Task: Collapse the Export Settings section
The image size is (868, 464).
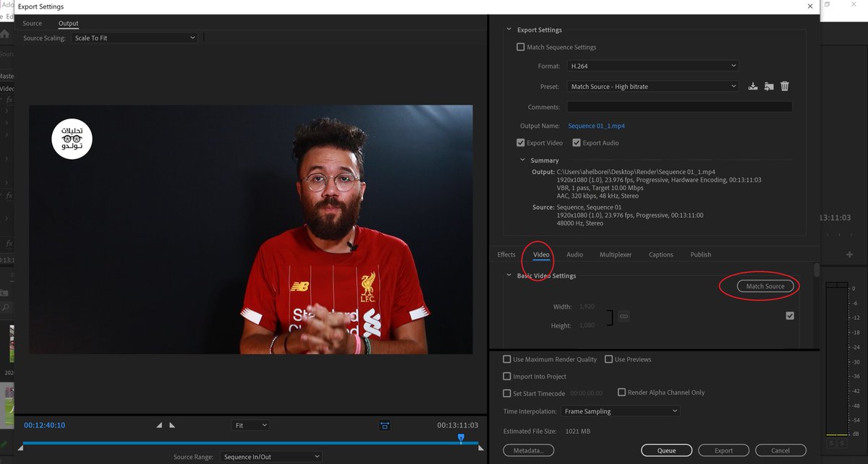Action: click(x=509, y=30)
